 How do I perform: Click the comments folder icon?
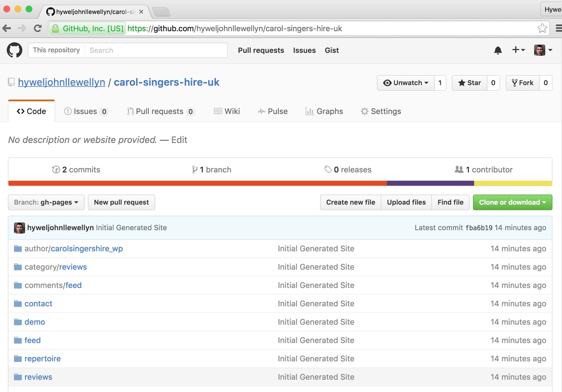tap(18, 285)
